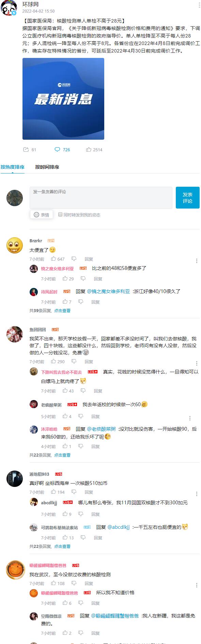This screenshot has width=201, height=644.
Task: Click the share icon showing 61
Action: coord(26,150)
